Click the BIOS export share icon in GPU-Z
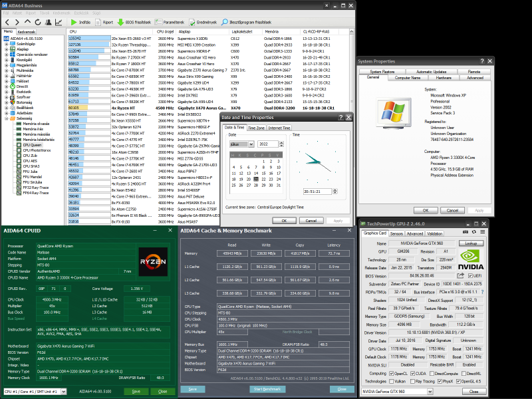This screenshot has width=532, height=399. click(460, 275)
